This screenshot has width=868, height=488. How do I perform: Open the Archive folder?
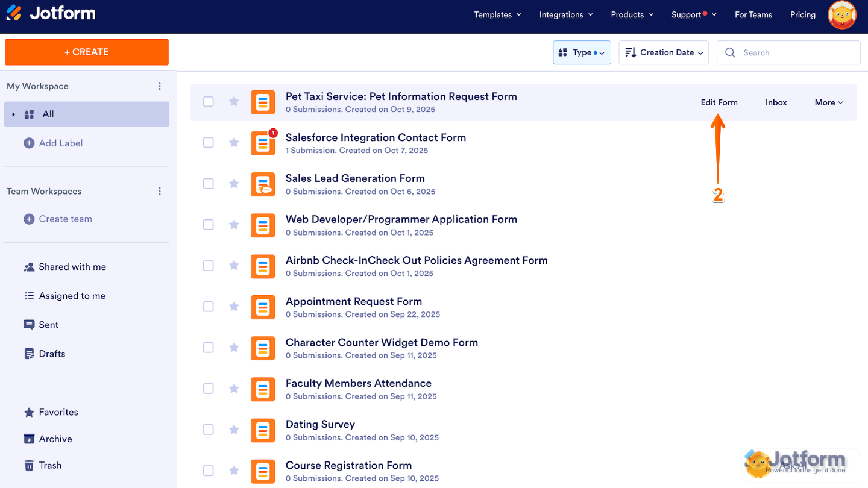point(55,439)
